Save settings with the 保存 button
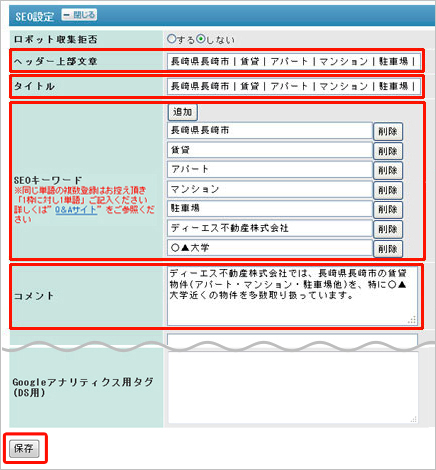The height and width of the screenshot is (470, 436). (x=24, y=449)
